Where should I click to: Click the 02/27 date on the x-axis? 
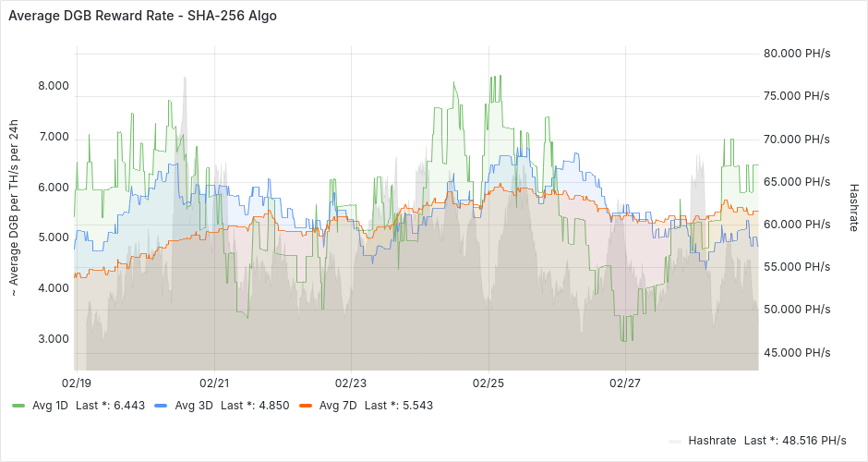coord(625,383)
